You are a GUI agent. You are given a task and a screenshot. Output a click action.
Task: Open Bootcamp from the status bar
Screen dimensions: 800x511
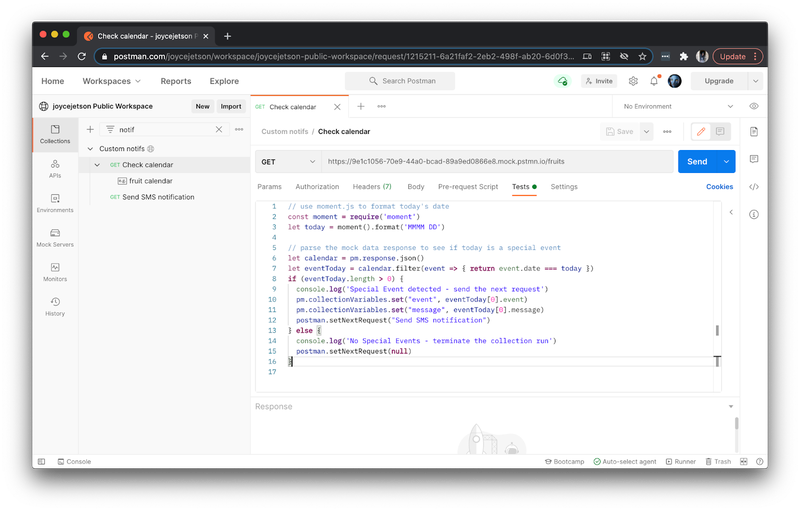click(564, 462)
